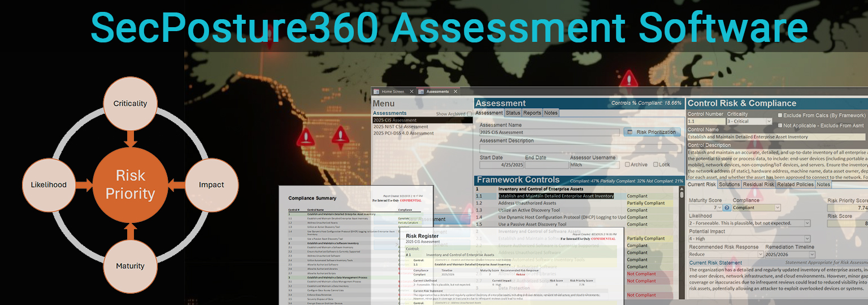Enable the Archive checkbox
The width and height of the screenshot is (868, 305).
[627, 165]
